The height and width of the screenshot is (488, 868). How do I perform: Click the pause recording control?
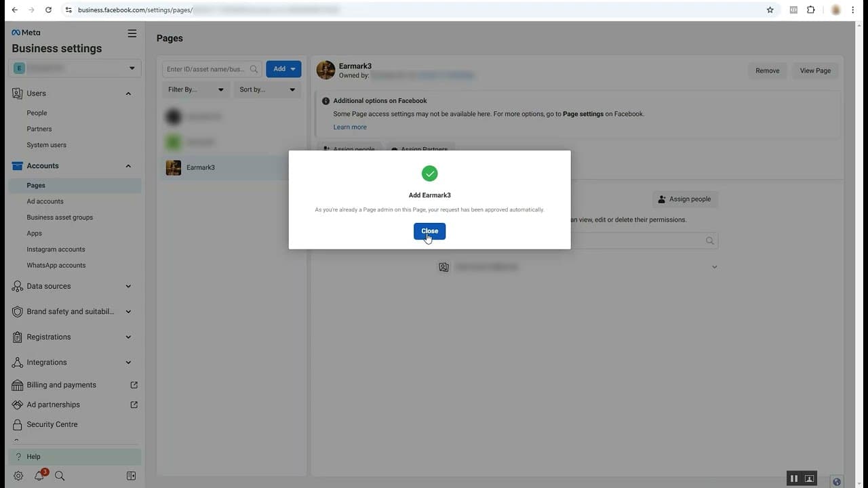click(794, 479)
